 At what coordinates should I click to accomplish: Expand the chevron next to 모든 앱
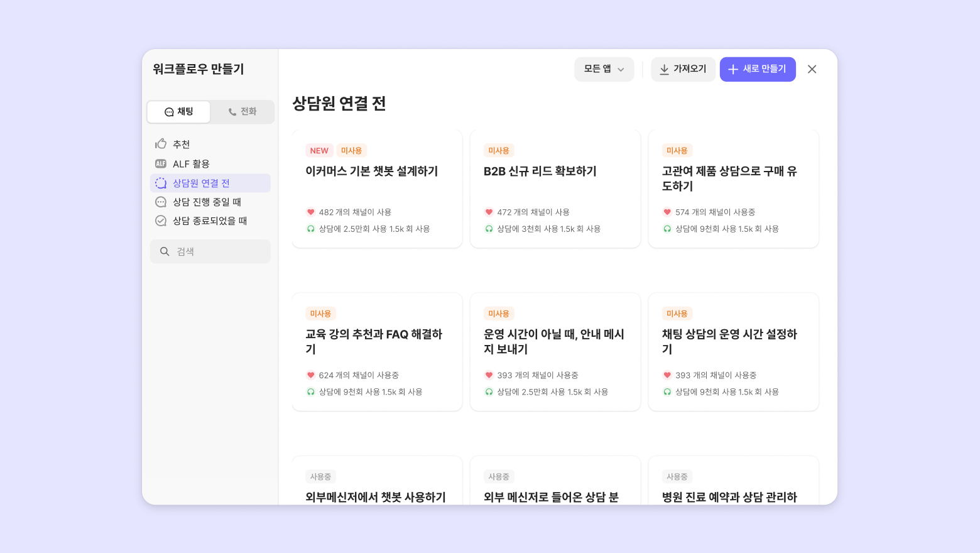[x=621, y=70]
